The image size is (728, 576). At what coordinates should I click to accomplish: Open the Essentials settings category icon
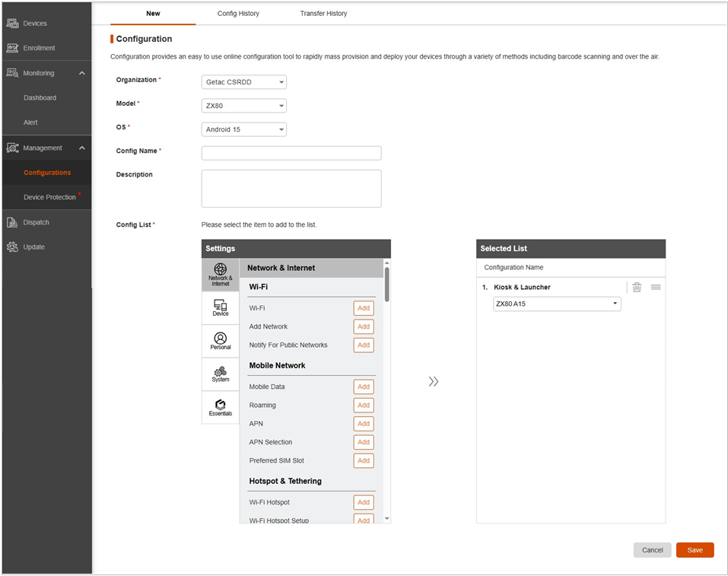coord(220,407)
